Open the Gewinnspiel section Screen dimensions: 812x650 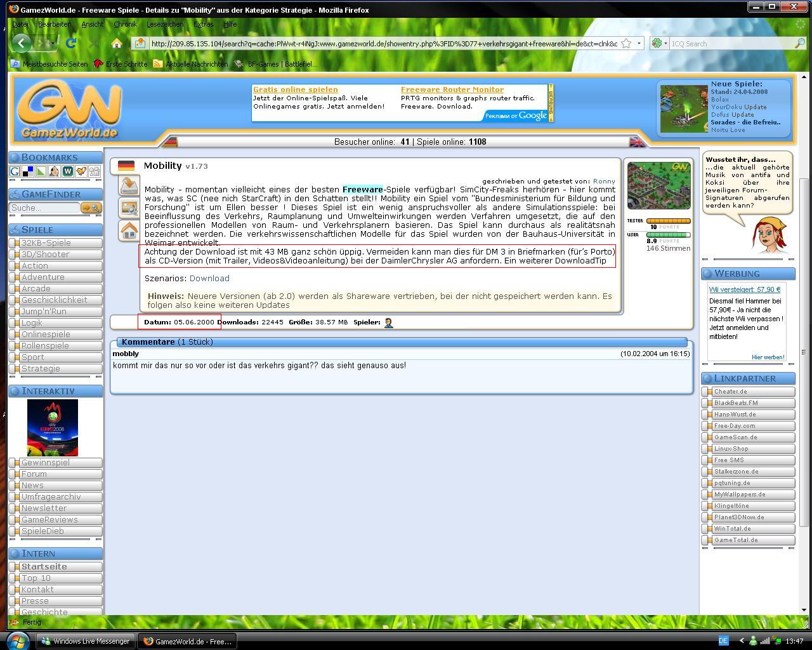(x=56, y=463)
